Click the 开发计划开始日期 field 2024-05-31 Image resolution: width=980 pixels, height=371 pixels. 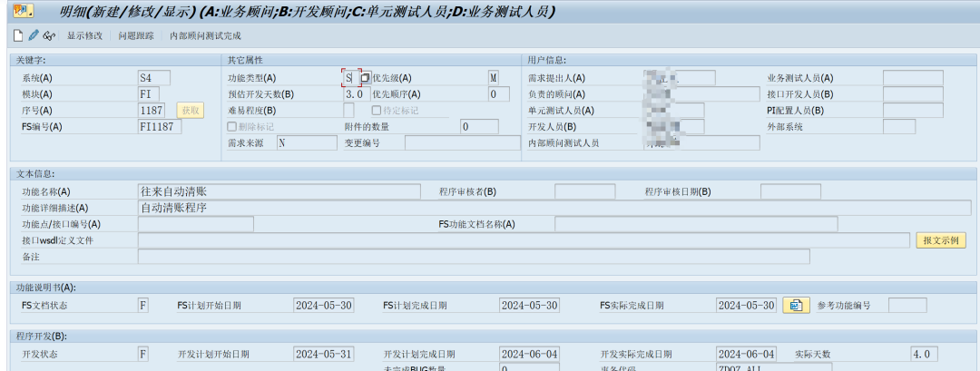point(324,354)
